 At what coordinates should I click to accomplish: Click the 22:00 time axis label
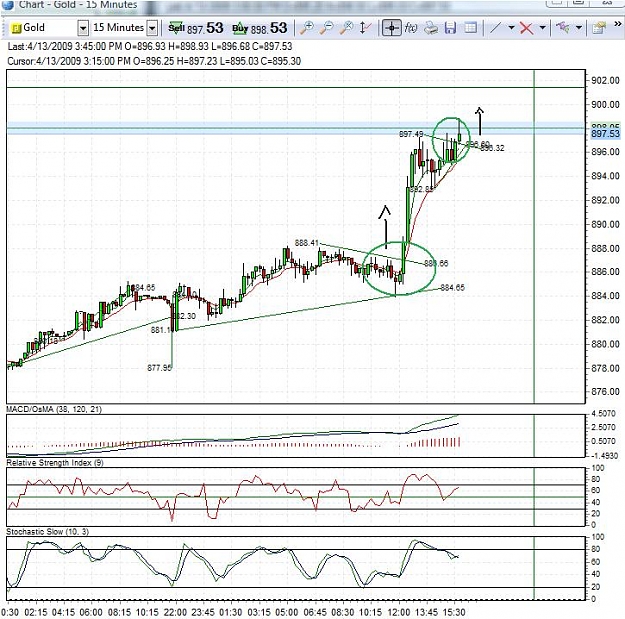[175, 612]
